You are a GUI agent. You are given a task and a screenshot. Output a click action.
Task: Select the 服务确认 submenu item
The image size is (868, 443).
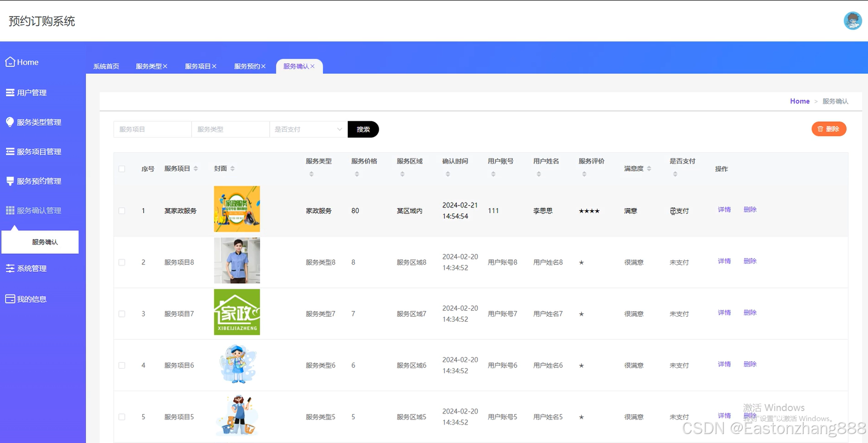[40, 242]
